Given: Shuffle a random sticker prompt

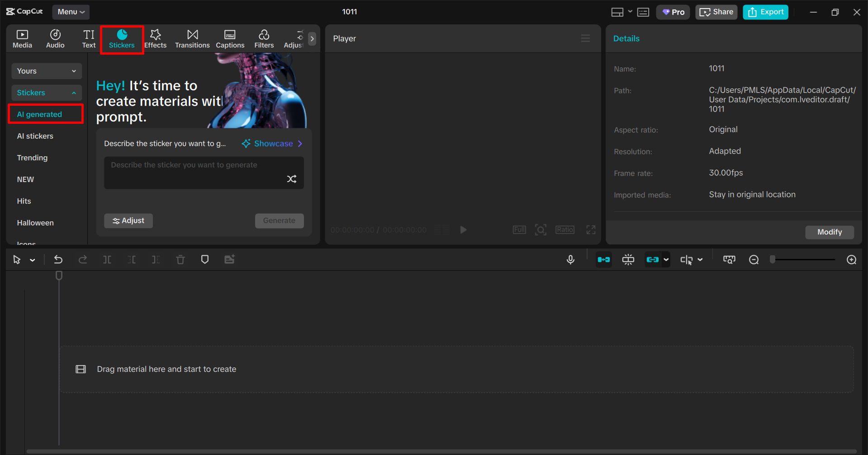Looking at the screenshot, I should [292, 179].
